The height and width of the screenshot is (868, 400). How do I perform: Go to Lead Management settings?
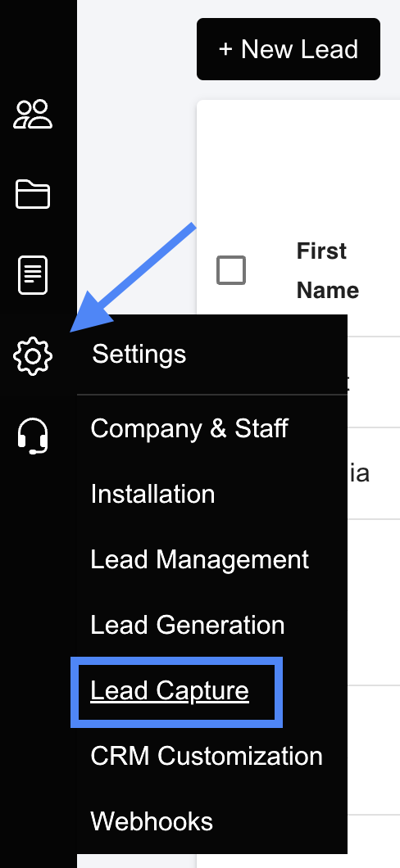199,559
